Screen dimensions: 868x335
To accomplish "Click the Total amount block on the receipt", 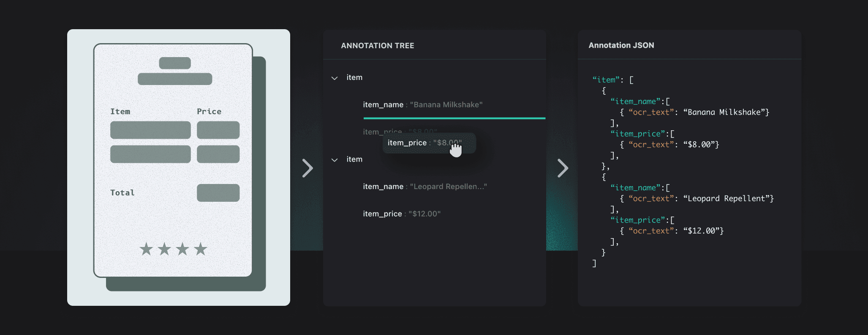I will click(x=218, y=193).
